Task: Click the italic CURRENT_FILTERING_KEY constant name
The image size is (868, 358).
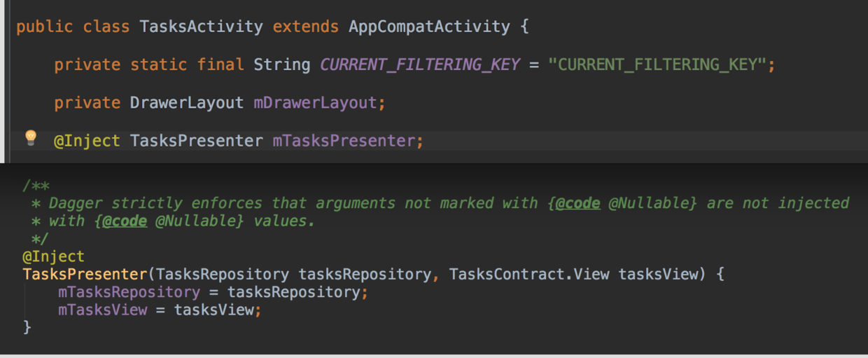Action: pyautogui.click(x=420, y=64)
